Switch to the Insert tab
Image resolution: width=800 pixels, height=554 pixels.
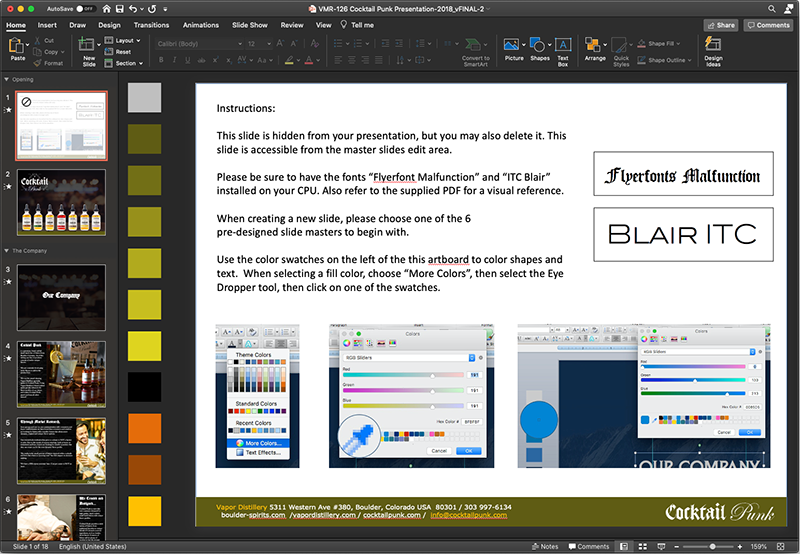(47, 25)
